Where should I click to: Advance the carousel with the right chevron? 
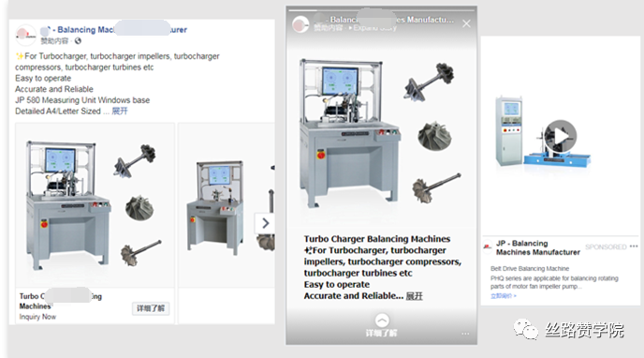[x=265, y=223]
